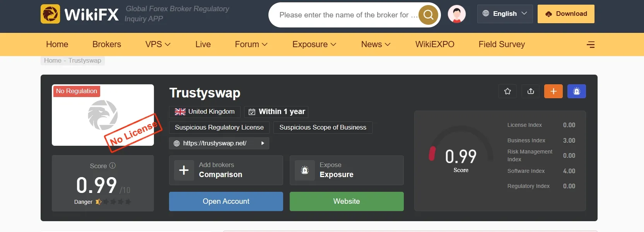The image size is (644, 232).
Task: Click the Danger star rating
Action: pyautogui.click(x=113, y=201)
